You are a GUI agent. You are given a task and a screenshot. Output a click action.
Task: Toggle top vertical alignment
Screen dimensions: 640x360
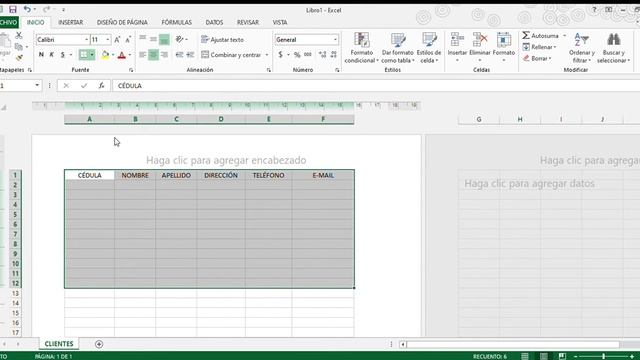[x=142, y=40]
